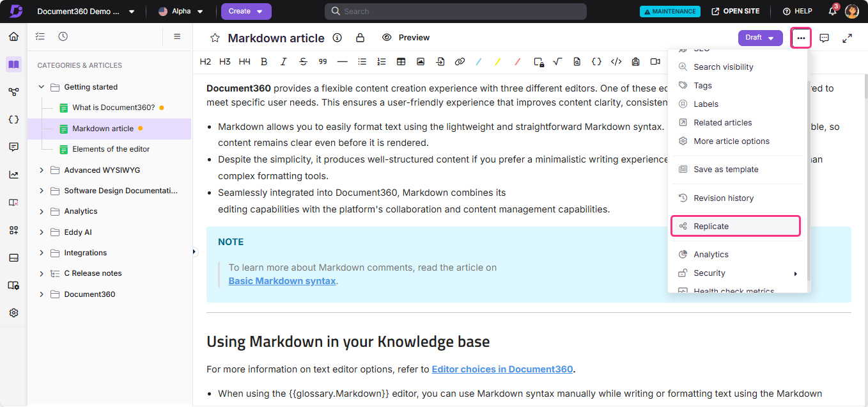This screenshot has height=407, width=868.
Task: Apply strikethrough formatting
Action: coord(303,61)
